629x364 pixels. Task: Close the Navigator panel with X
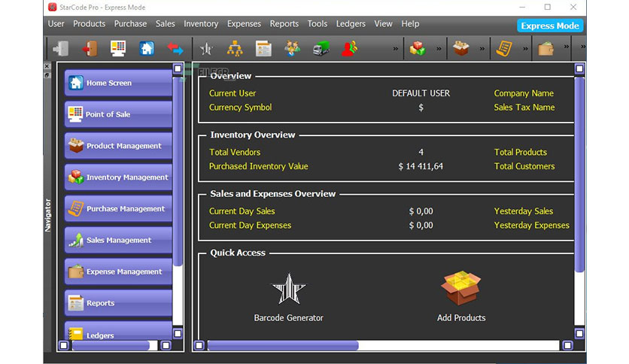click(x=47, y=66)
